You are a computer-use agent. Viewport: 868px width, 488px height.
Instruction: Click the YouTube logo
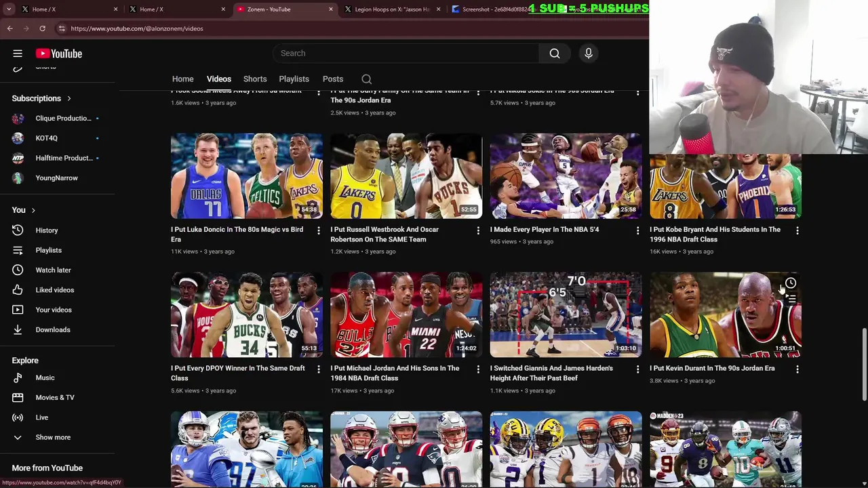click(x=59, y=54)
